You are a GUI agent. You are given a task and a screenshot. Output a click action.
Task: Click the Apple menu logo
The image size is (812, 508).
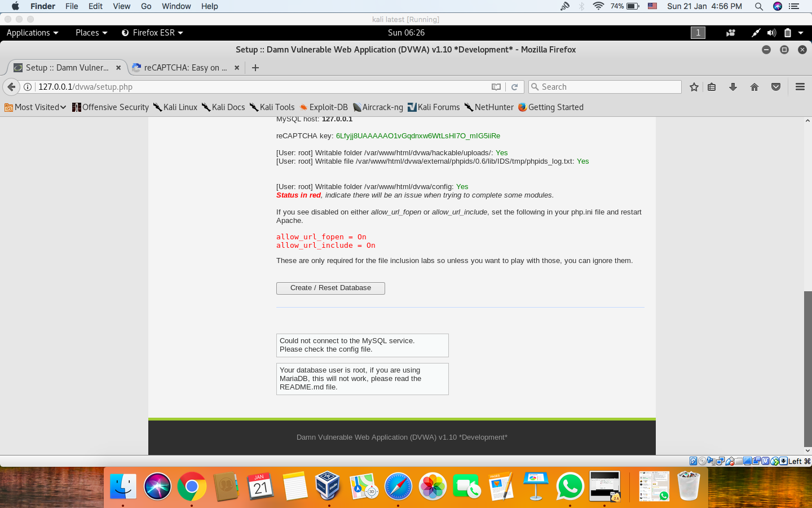coord(15,6)
